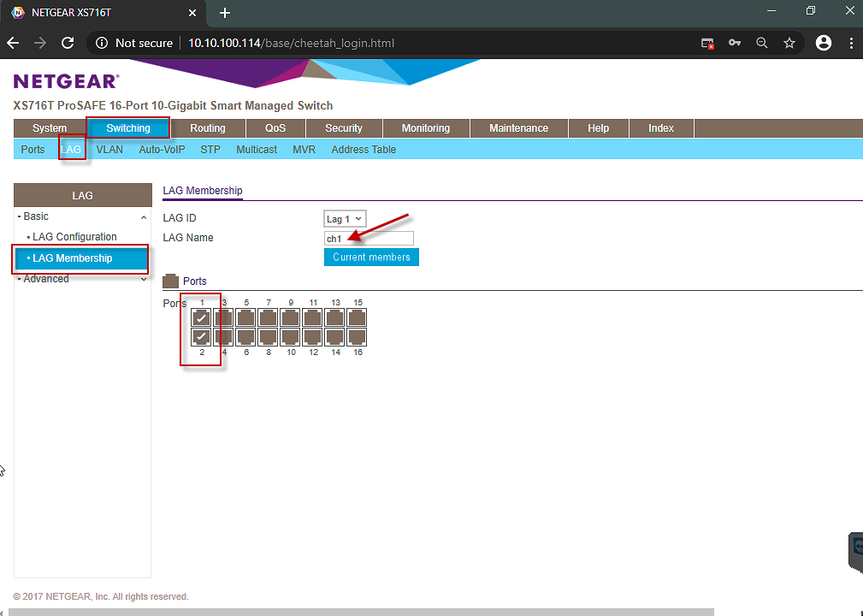Toggle port 8 LAG membership
This screenshot has height=616, width=863.
(x=268, y=337)
